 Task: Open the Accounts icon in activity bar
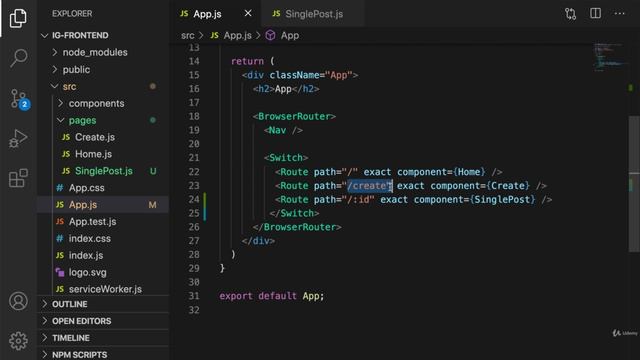(x=18, y=301)
